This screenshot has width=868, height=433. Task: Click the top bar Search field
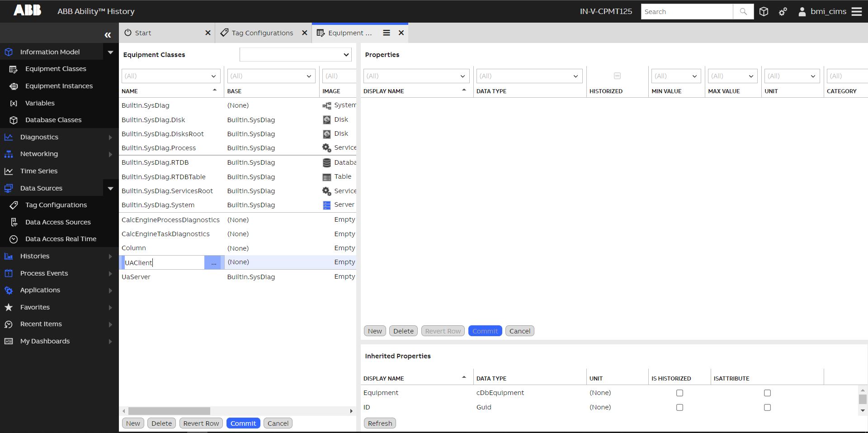click(x=687, y=12)
